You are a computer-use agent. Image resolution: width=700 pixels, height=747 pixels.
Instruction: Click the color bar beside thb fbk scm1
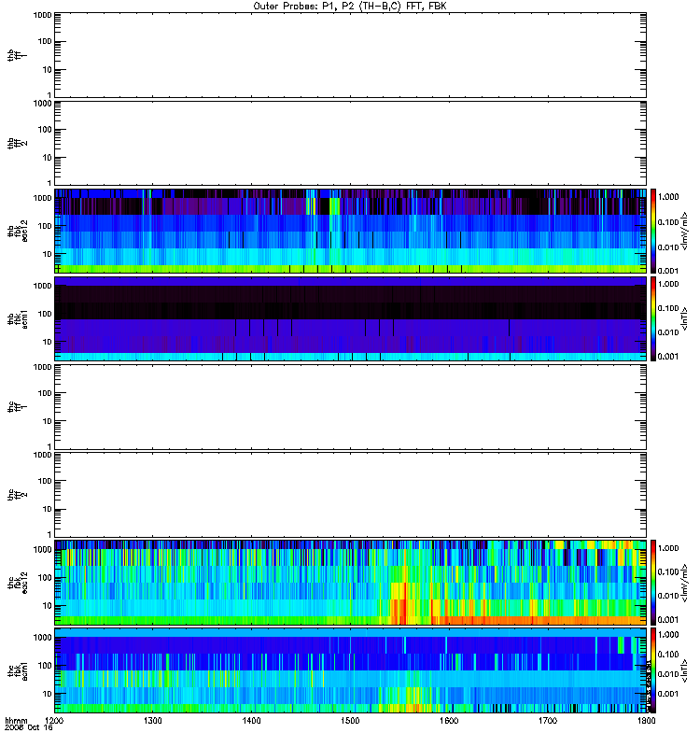653,318
